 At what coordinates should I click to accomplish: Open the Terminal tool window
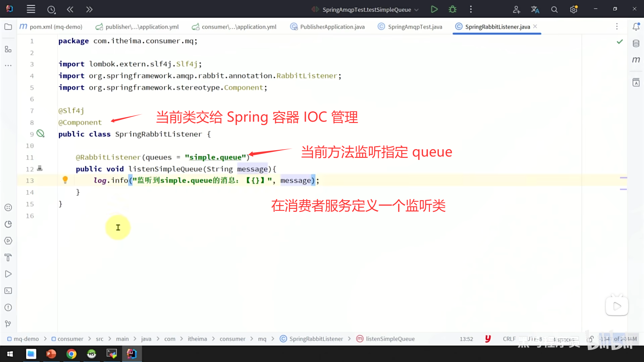click(x=8, y=291)
